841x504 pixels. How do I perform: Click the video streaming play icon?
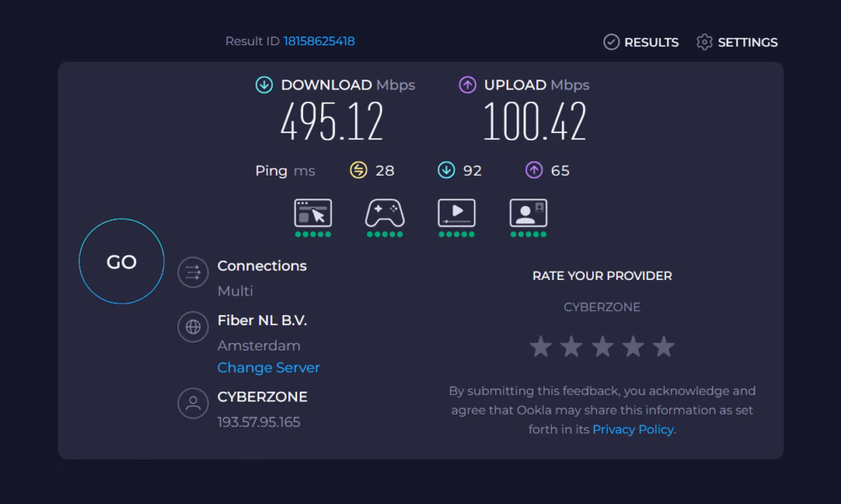tap(456, 213)
